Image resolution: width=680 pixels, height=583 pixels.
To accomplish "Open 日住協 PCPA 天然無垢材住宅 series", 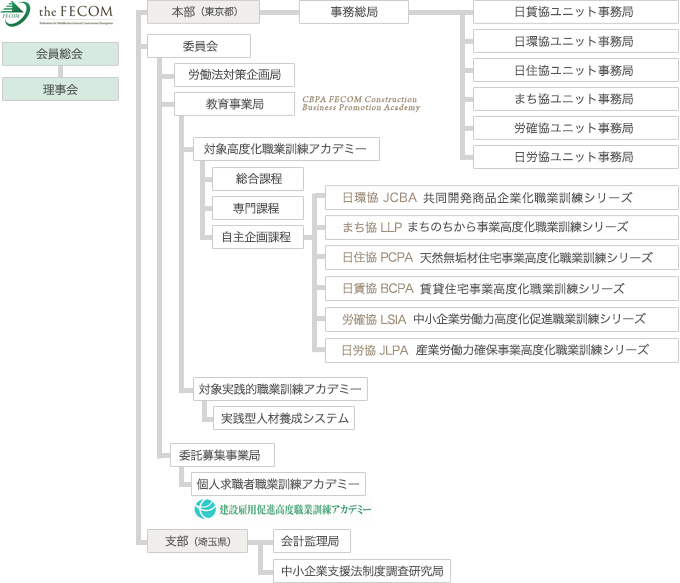I will pos(502,258).
